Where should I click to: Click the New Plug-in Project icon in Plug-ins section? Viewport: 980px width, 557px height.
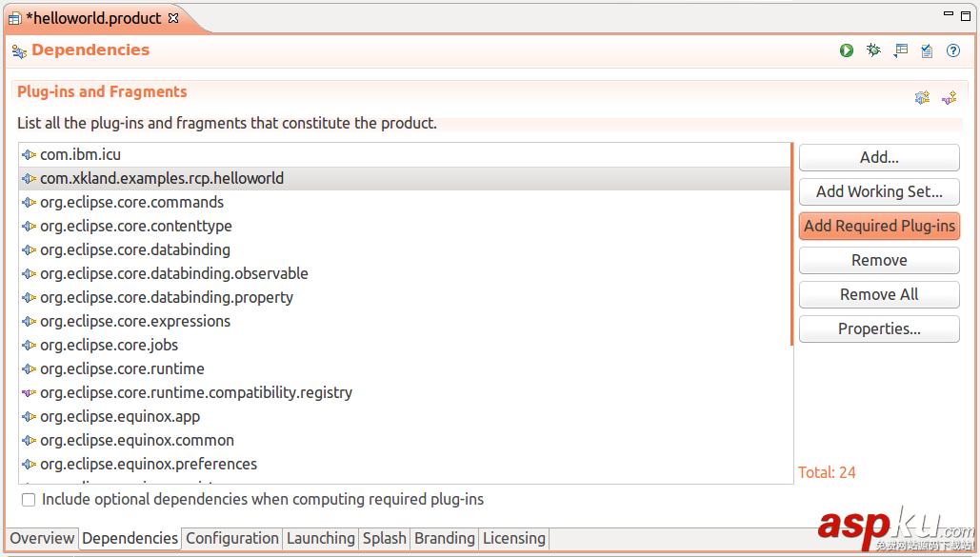(x=922, y=97)
